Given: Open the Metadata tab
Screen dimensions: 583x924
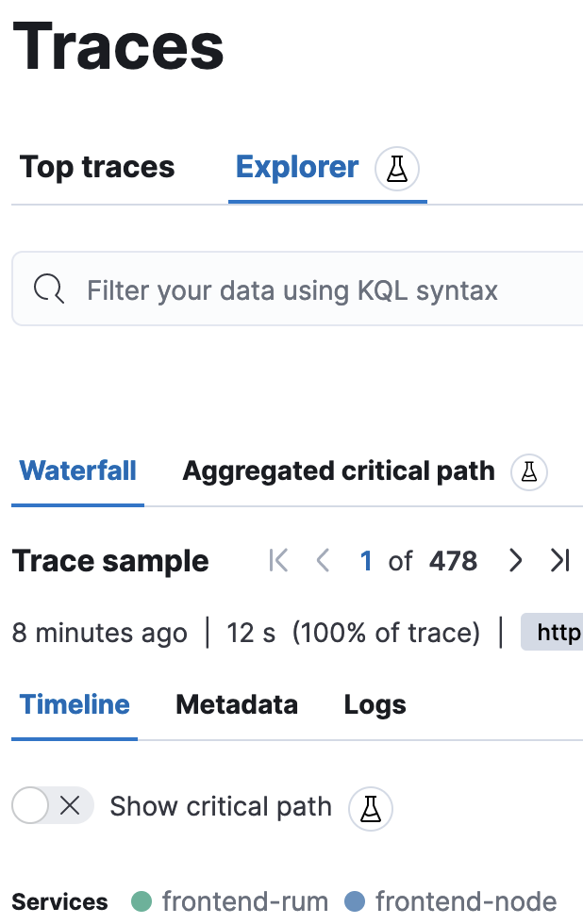Looking at the screenshot, I should tap(236, 704).
